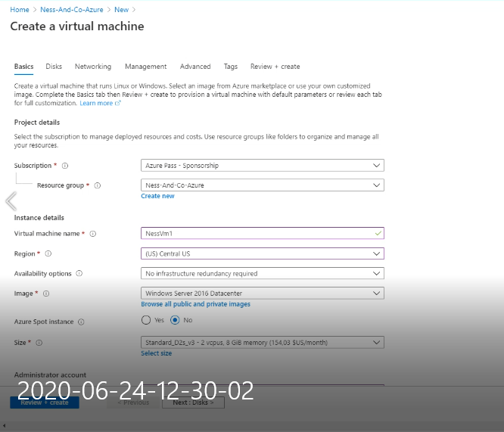
Task: Open the Image dropdown
Action: [263, 293]
